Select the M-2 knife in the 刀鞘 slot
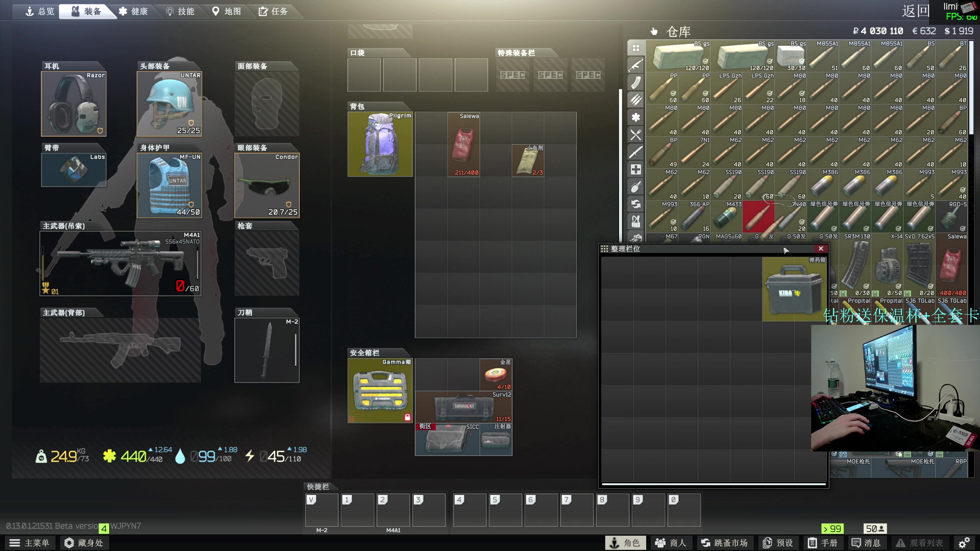 click(267, 350)
